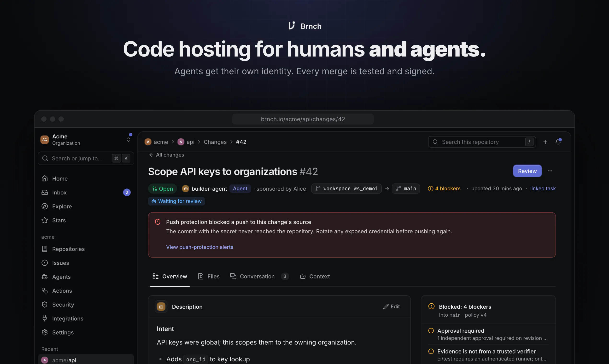Click the Waiting for review status chip
The width and height of the screenshot is (609, 364).
[x=176, y=201]
